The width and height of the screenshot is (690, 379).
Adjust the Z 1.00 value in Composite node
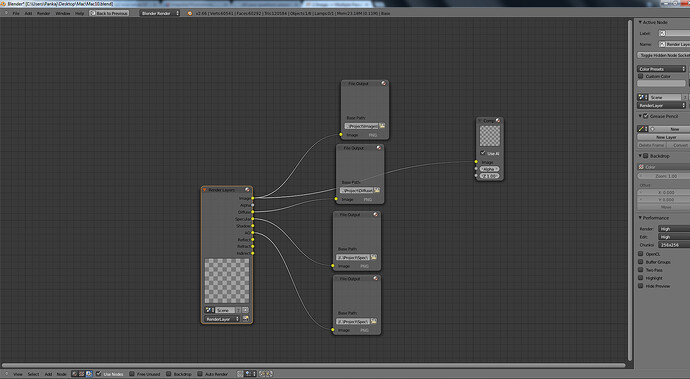click(489, 176)
